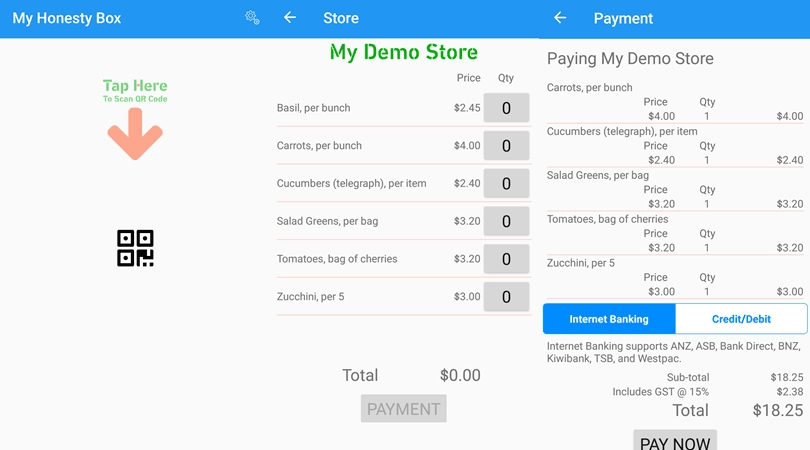
Task: Tap quantity field for Zucchini, per 5
Action: pos(506,297)
